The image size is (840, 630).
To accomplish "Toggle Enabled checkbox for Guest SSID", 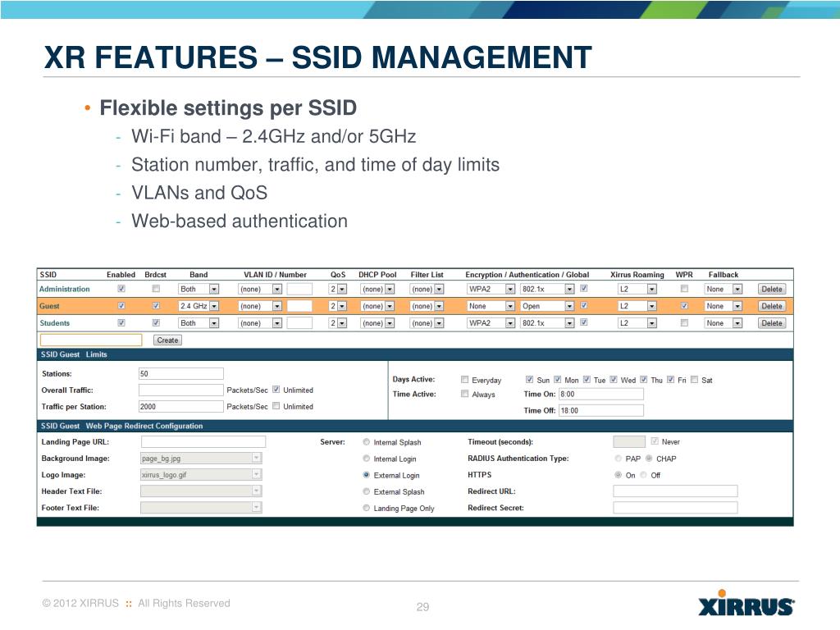I will (x=121, y=305).
